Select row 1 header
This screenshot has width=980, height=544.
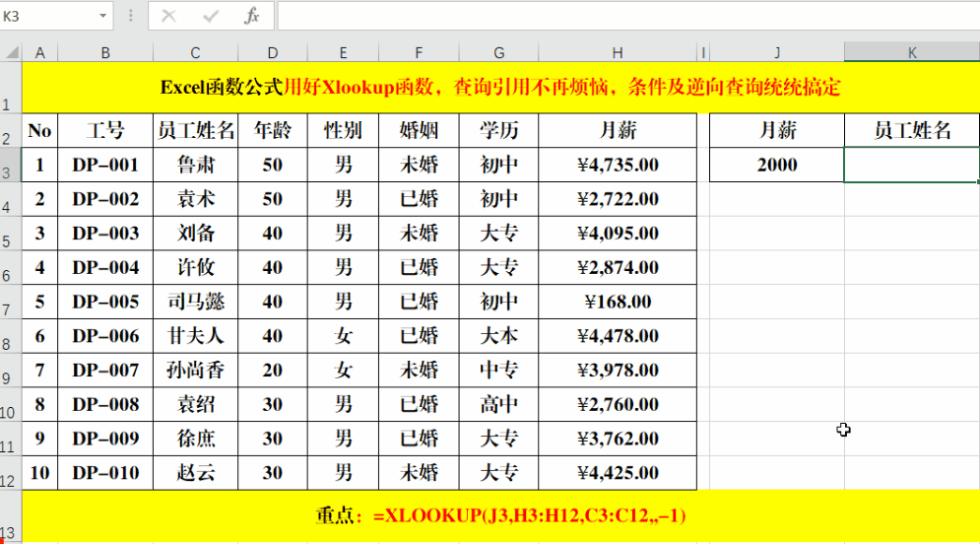click(x=11, y=88)
